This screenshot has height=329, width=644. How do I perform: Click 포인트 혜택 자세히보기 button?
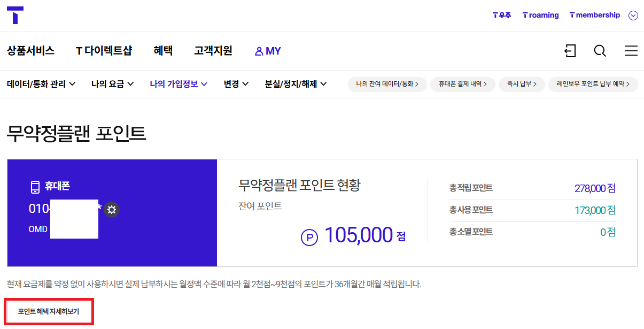(x=49, y=312)
